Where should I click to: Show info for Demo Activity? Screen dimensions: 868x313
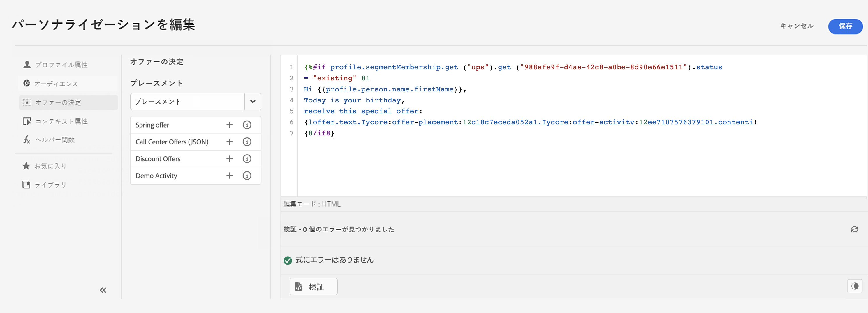(247, 175)
